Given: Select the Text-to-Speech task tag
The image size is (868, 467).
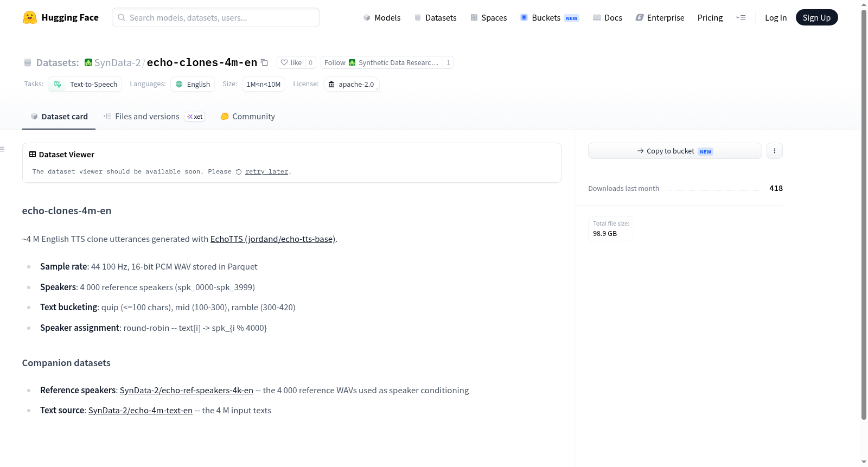Looking at the screenshot, I should pos(85,84).
